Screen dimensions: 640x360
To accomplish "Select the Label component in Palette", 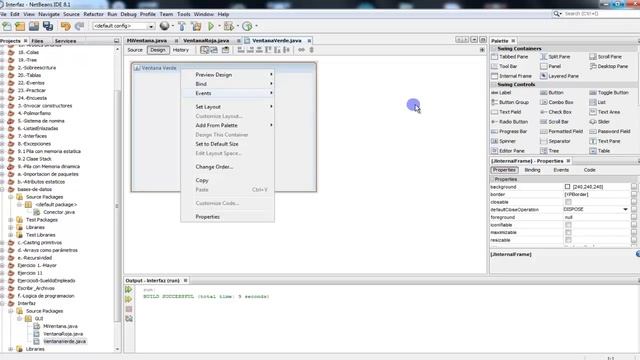I will (x=501, y=93).
